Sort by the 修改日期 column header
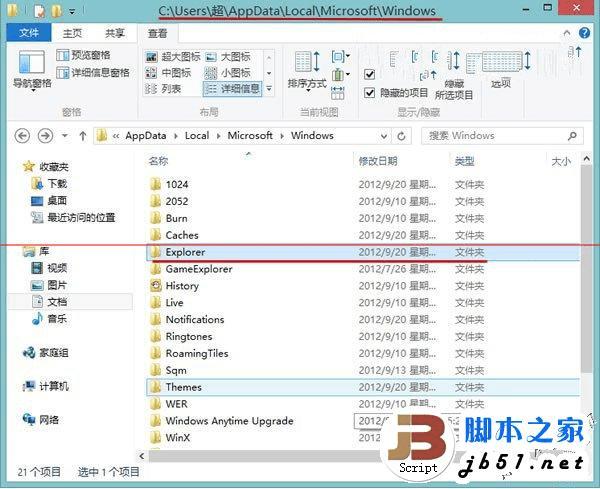 (378, 161)
